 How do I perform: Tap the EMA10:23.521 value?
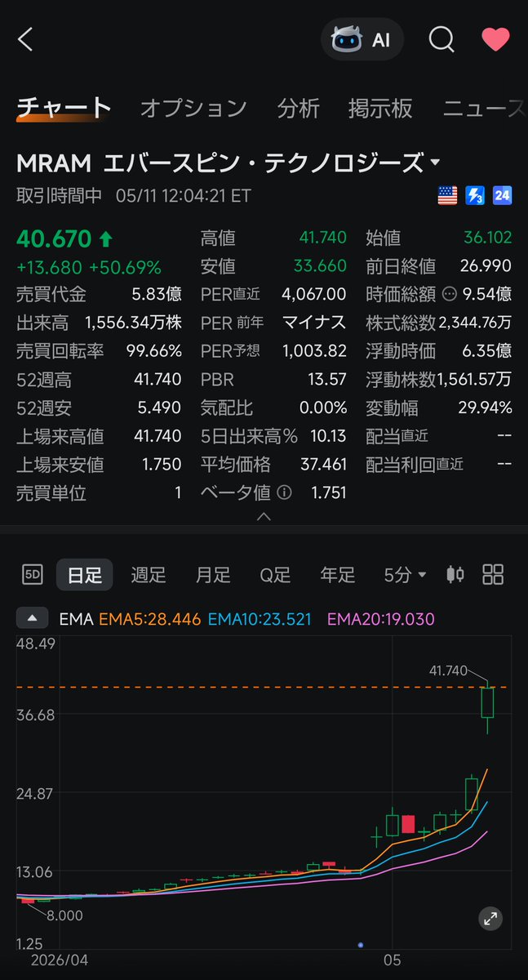[260, 619]
